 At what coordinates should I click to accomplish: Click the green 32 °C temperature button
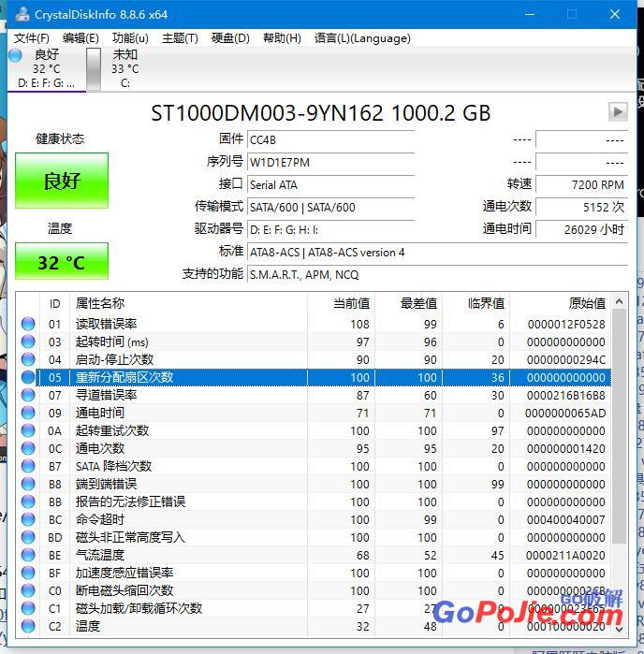click(x=62, y=261)
